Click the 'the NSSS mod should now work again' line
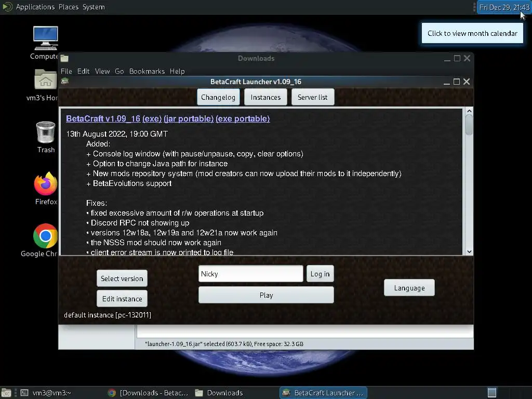Screen dimensions: 532x399 tap(154, 243)
